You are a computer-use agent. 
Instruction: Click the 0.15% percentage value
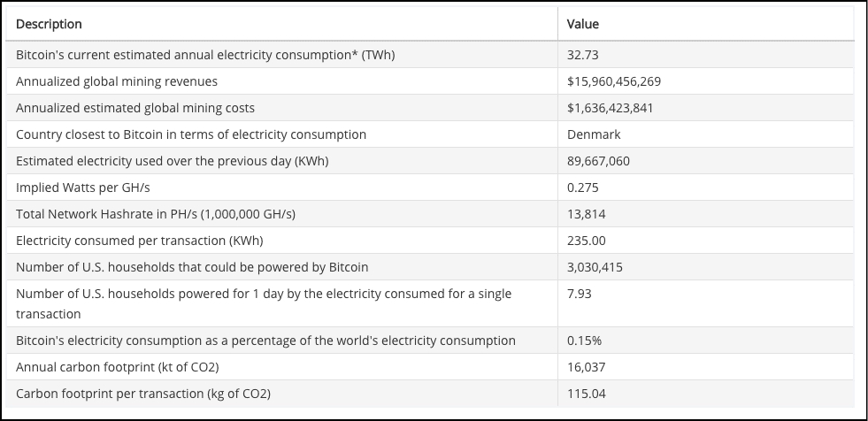point(585,341)
